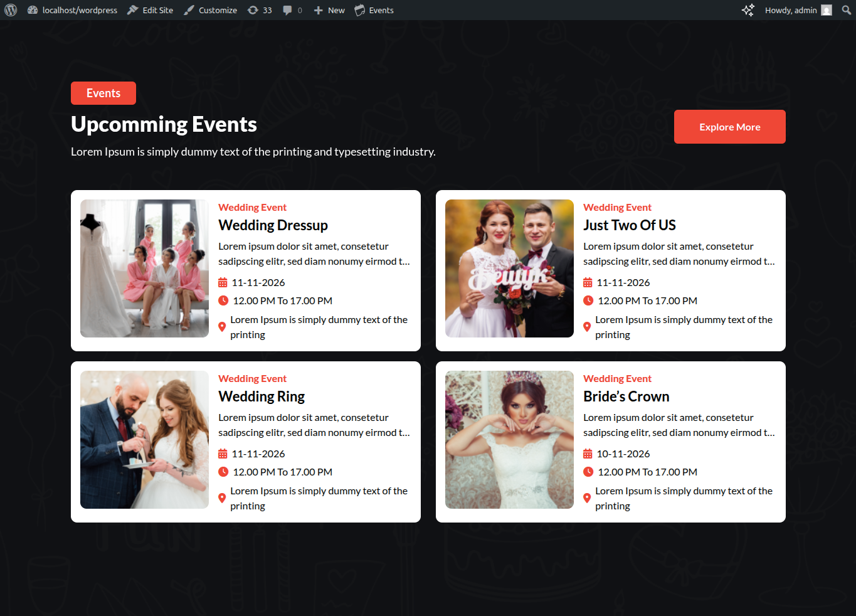
Task: Click the 10-11-2026 date in Bride's Crown card
Action: pyautogui.click(x=623, y=454)
